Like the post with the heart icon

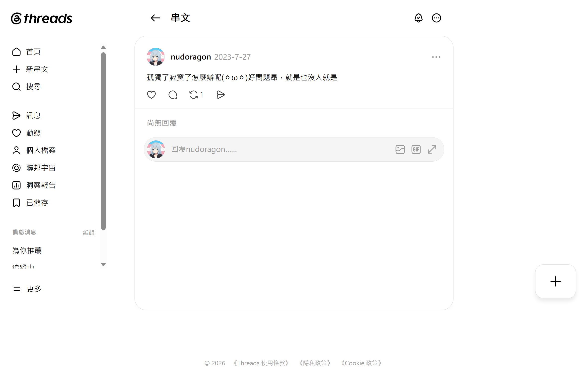pos(151,95)
